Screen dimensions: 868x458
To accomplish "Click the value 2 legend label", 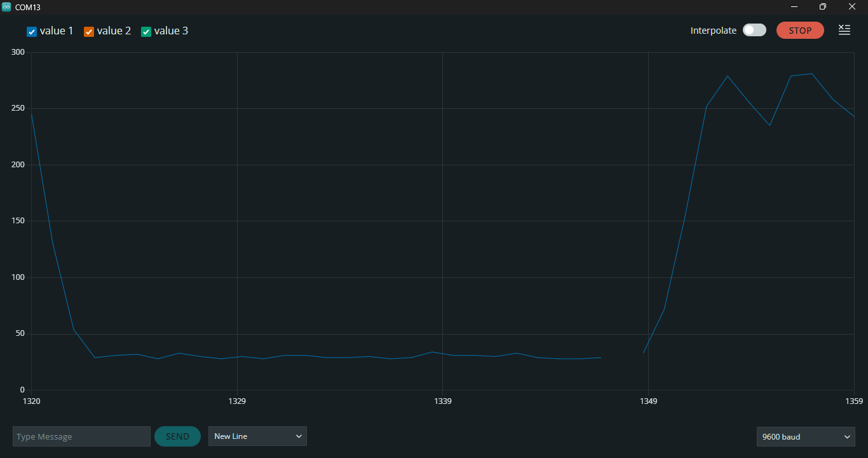I will (x=114, y=31).
